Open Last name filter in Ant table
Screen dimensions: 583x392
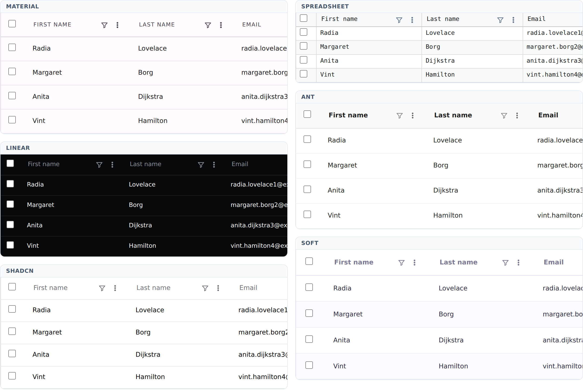pyautogui.click(x=504, y=116)
